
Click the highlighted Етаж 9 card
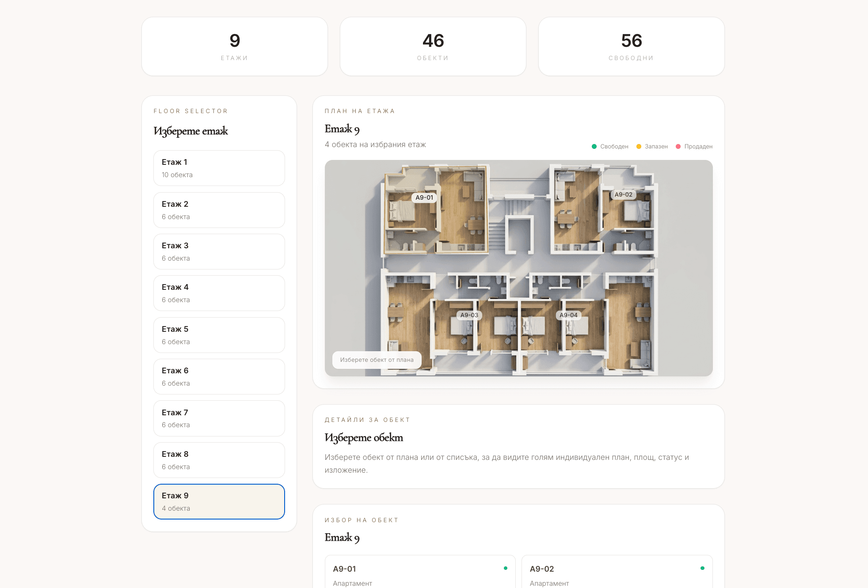coord(219,502)
